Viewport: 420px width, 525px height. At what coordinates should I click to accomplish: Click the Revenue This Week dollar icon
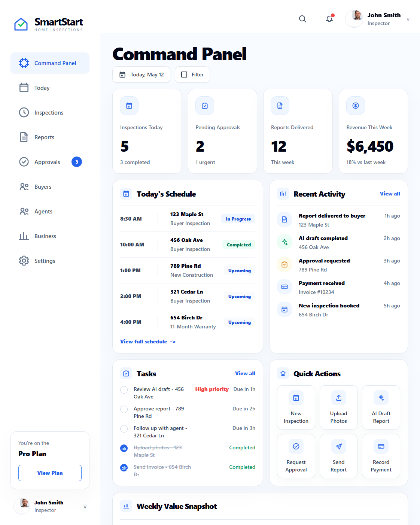[356, 106]
